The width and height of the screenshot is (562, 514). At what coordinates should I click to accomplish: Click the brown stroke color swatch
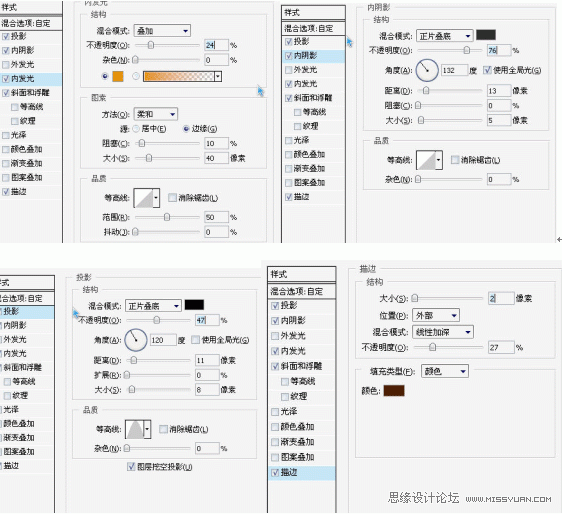(394, 391)
